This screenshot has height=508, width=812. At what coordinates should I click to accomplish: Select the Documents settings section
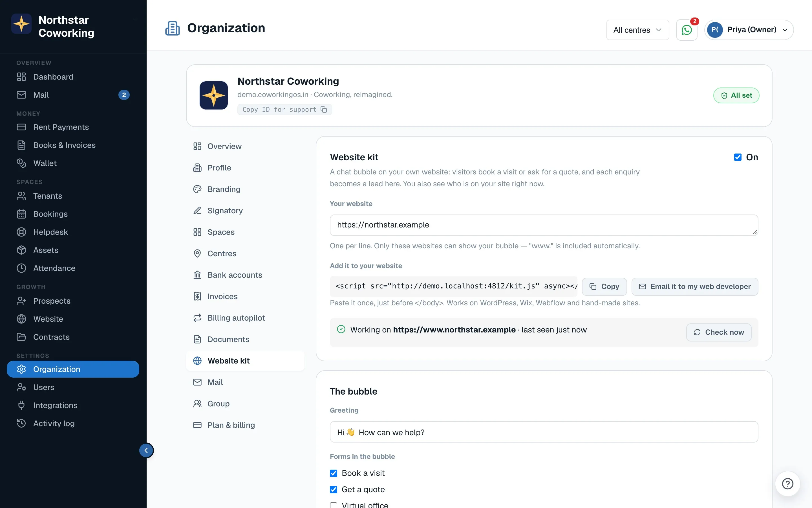click(x=245, y=339)
